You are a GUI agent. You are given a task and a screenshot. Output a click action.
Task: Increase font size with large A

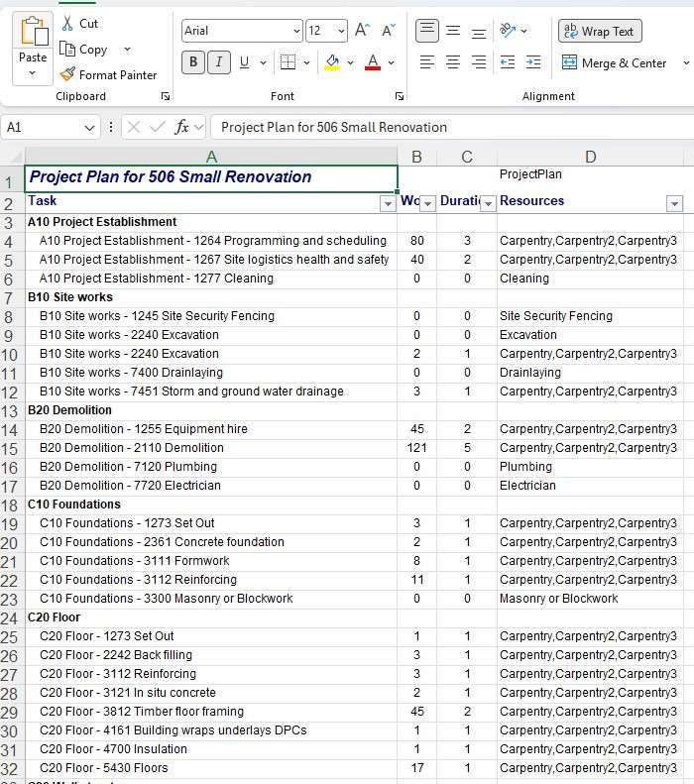pyautogui.click(x=362, y=31)
